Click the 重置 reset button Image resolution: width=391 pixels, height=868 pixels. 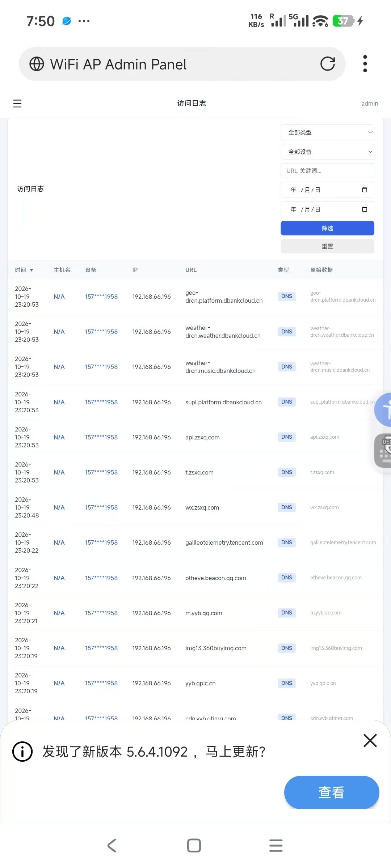(x=327, y=246)
